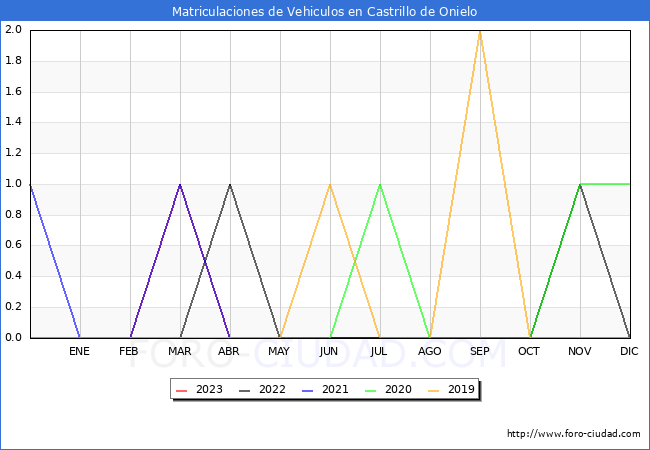Click the JUL month axis label
Viewport: 650px width, 450px height.
coord(379,351)
